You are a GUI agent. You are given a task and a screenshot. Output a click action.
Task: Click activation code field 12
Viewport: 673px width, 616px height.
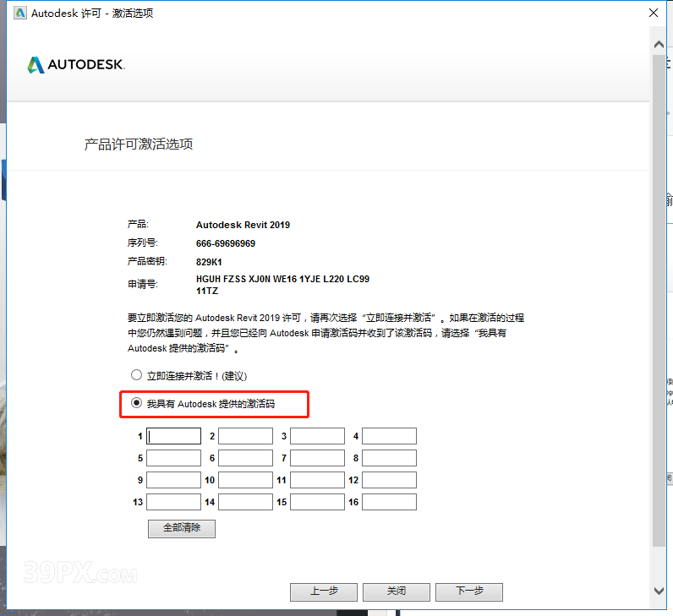coord(389,480)
